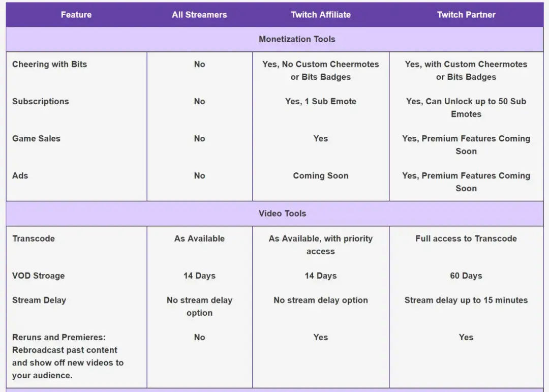This screenshot has height=392, width=549.
Task: Click the Feature column header
Action: coord(76,15)
